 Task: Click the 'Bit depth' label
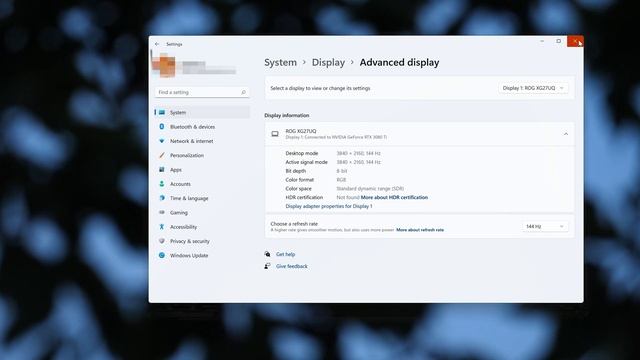click(296, 171)
